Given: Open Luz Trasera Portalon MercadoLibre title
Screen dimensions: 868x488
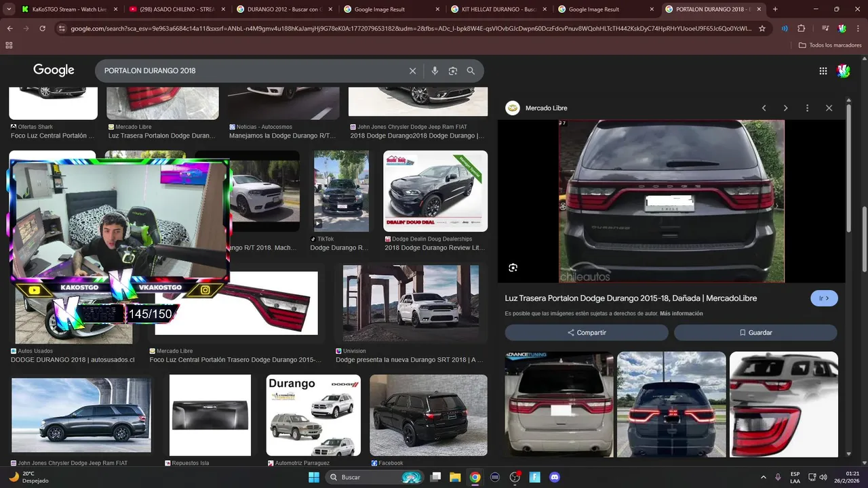Looking at the screenshot, I should [631, 298].
